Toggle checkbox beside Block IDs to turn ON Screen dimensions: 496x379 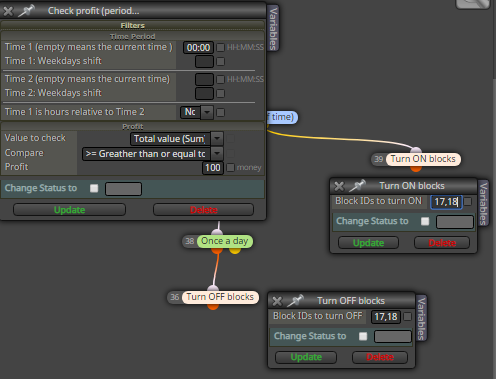[468, 202]
